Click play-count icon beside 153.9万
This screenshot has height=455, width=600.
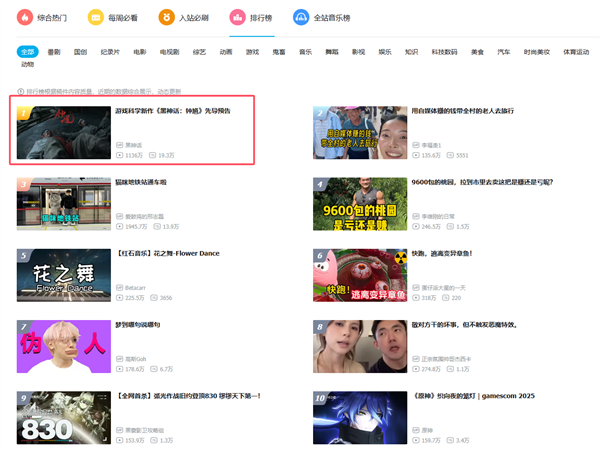tap(119, 440)
